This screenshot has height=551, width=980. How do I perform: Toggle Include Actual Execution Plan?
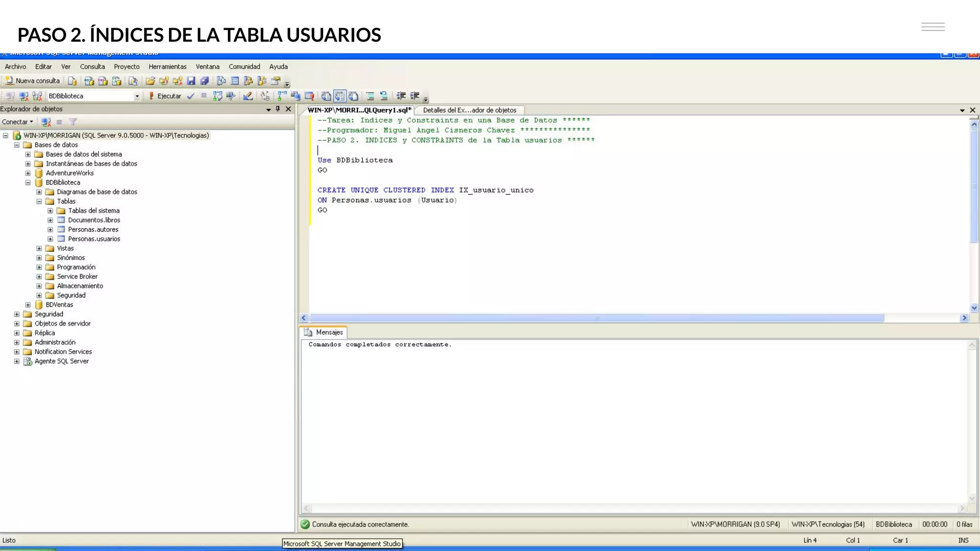pyautogui.click(x=282, y=96)
